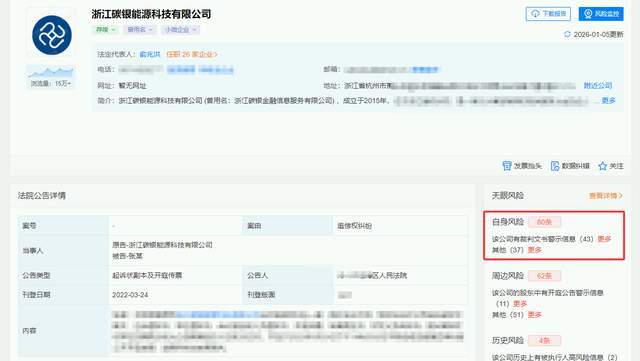The height and width of the screenshot is (361, 640).
Task: Click 更多 after 其他 (51)
Action: click(x=534, y=315)
